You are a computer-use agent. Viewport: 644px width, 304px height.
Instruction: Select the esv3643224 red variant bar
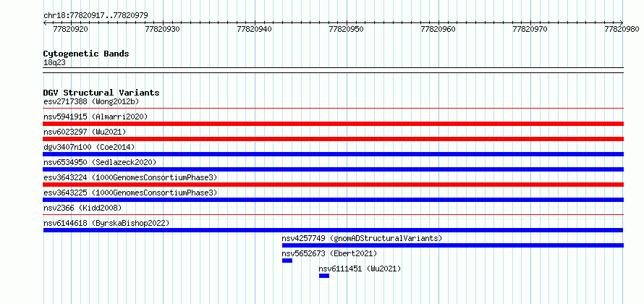click(x=334, y=185)
